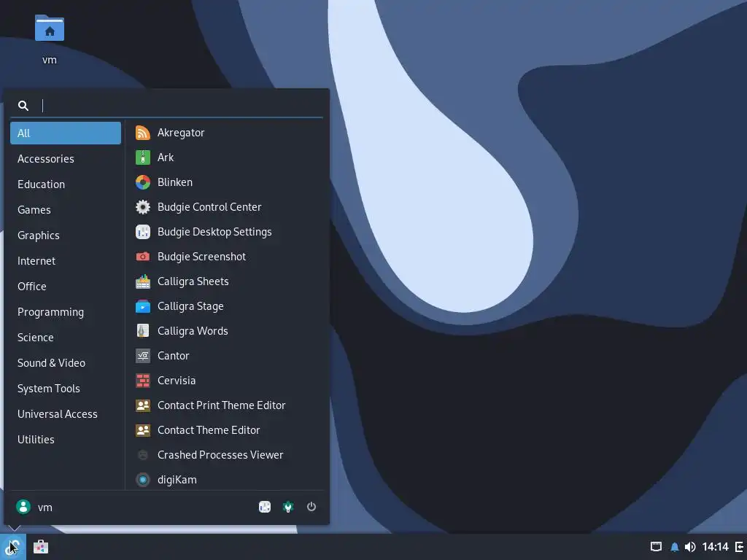747x560 pixels.
Task: Launch Contact Theme Editor icon
Action: (143, 430)
